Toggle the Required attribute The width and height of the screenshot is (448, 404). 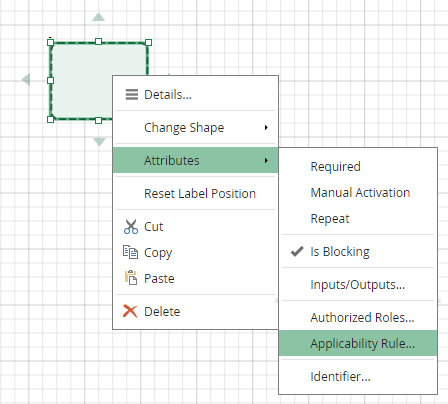tap(358, 166)
